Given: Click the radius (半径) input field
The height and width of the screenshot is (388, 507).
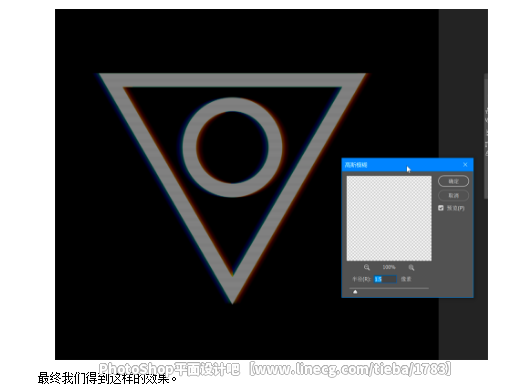Looking at the screenshot, I should (385, 279).
